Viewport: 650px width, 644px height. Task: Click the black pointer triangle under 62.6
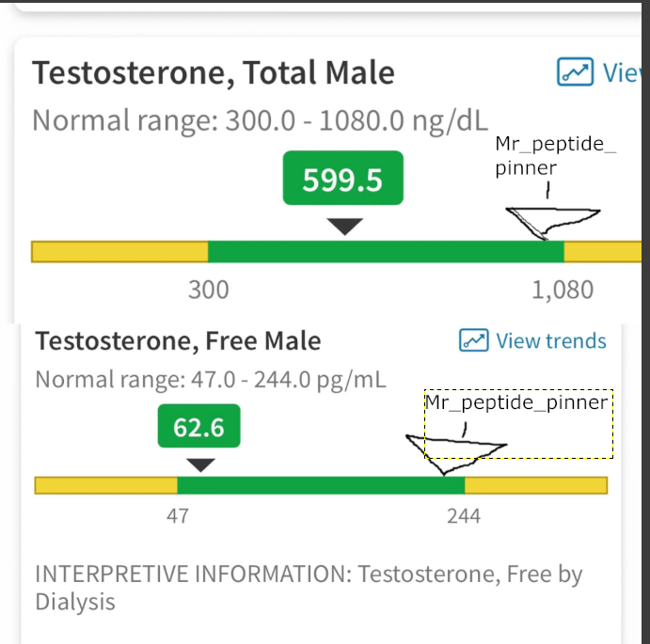[200, 464]
